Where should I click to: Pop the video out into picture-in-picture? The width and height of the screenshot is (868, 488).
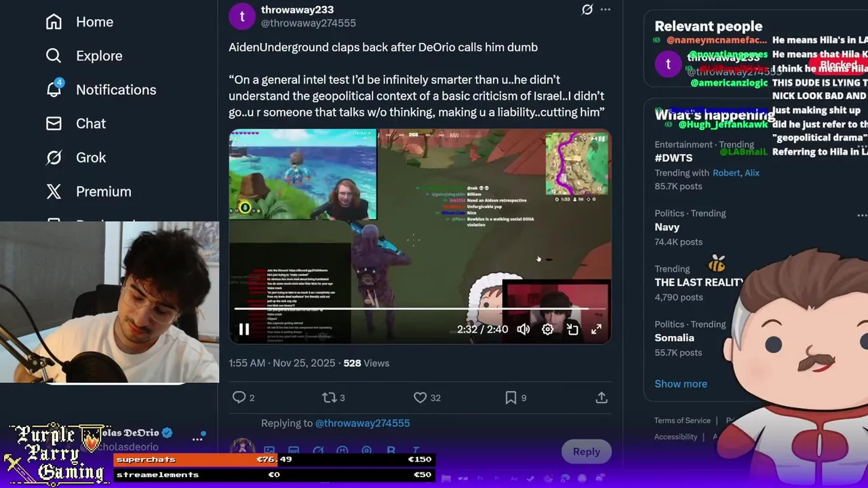point(572,329)
